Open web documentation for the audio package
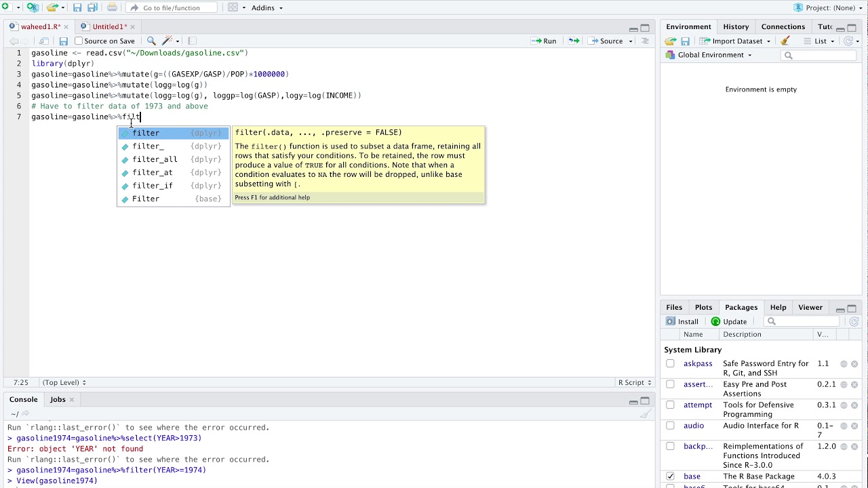The height and width of the screenshot is (488, 868). 844,426
